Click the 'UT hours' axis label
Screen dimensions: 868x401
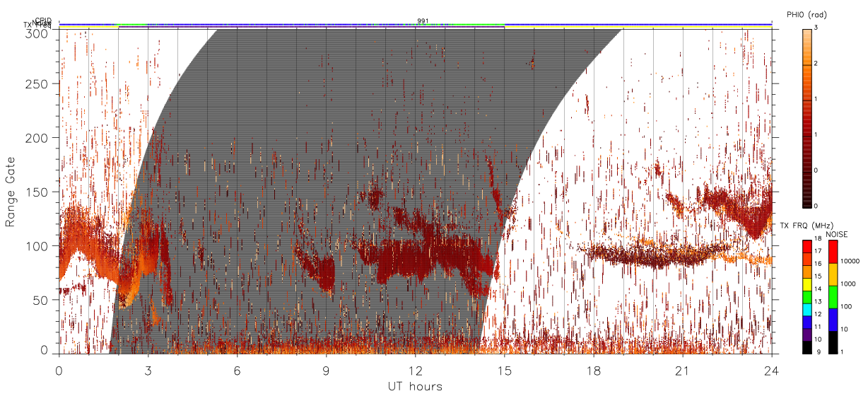415,386
